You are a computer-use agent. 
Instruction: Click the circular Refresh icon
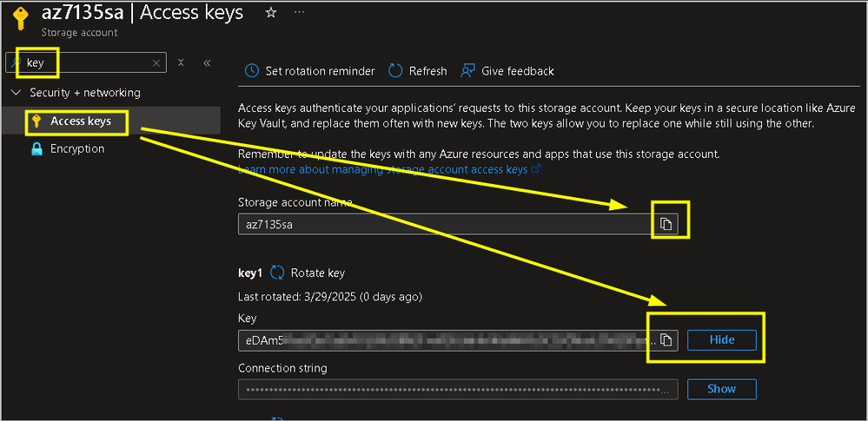click(395, 71)
